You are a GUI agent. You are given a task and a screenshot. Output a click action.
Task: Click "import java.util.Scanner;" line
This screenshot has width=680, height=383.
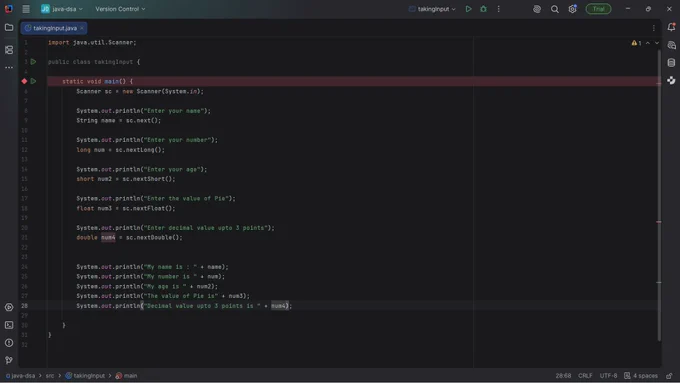click(x=92, y=43)
